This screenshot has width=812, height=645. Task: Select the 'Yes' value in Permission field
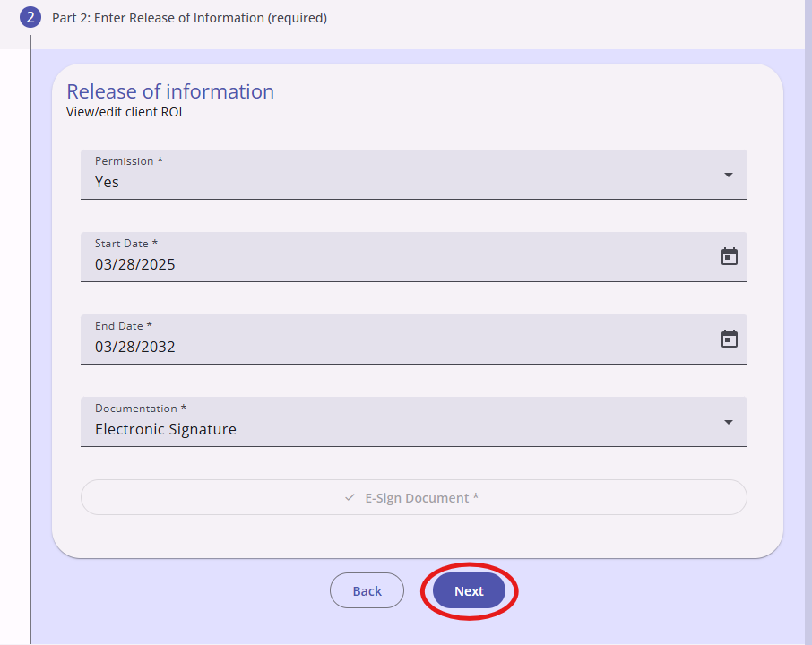(x=107, y=182)
